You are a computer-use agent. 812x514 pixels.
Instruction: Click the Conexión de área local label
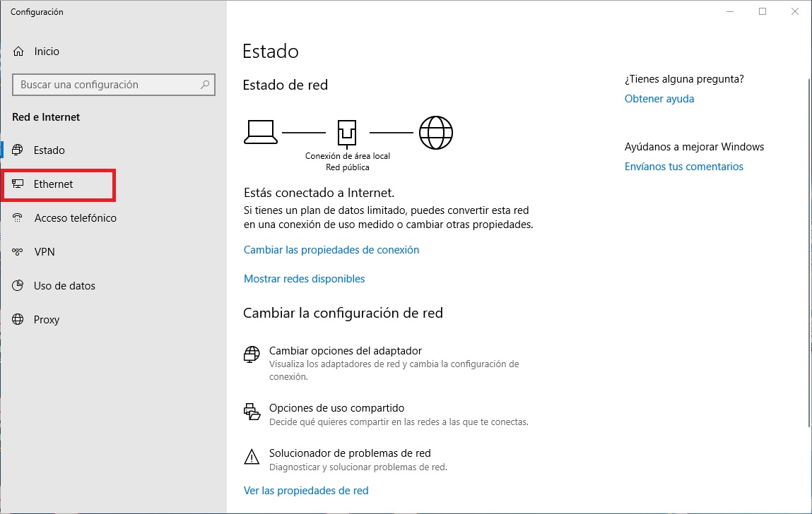tap(348, 156)
